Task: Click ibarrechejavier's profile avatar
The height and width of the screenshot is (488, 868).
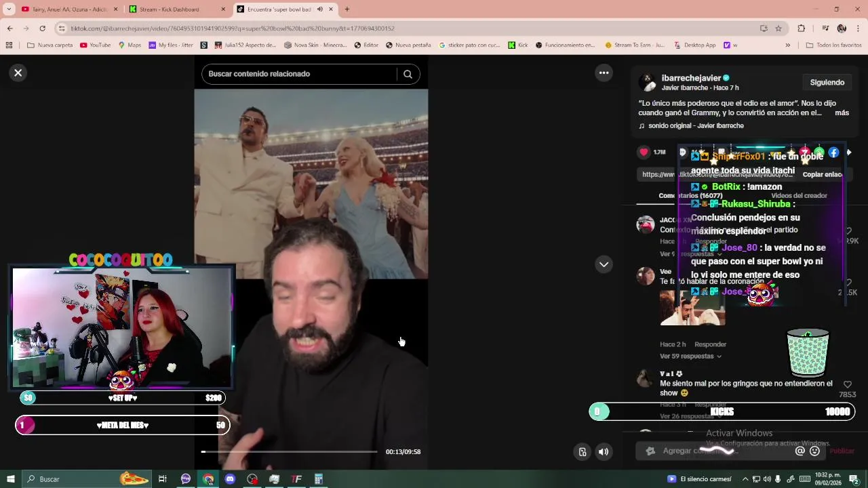Action: tap(647, 82)
